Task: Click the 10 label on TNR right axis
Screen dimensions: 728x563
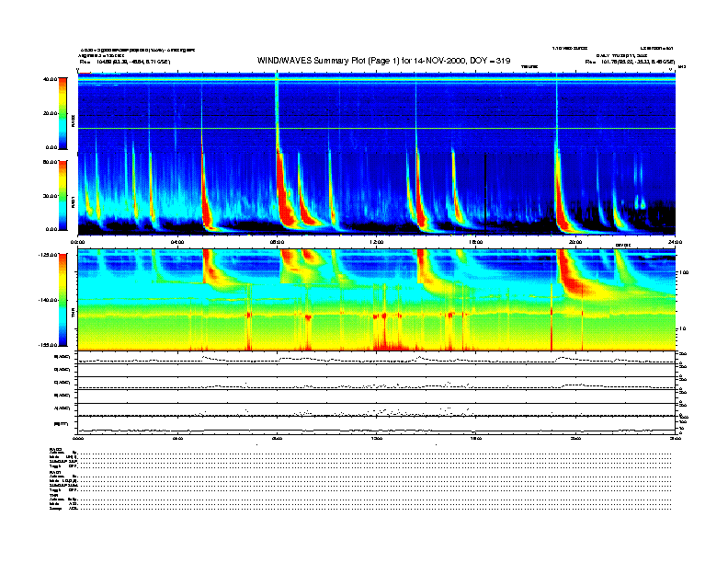Action: (x=684, y=328)
